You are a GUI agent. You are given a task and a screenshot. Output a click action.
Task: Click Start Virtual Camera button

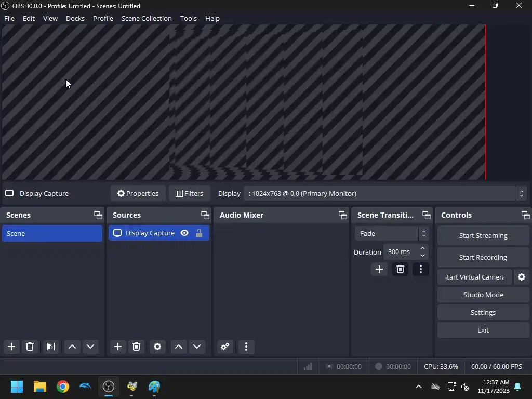click(x=474, y=277)
